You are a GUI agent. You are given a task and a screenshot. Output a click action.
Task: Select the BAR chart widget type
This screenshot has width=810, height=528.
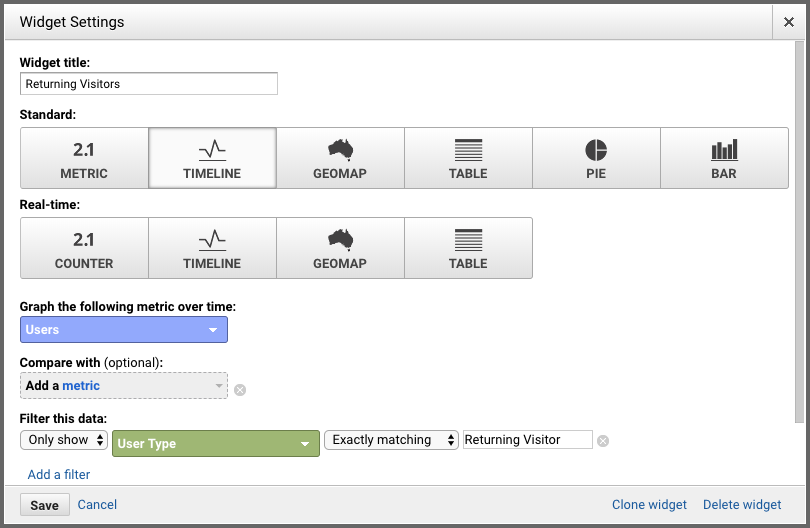(x=724, y=158)
